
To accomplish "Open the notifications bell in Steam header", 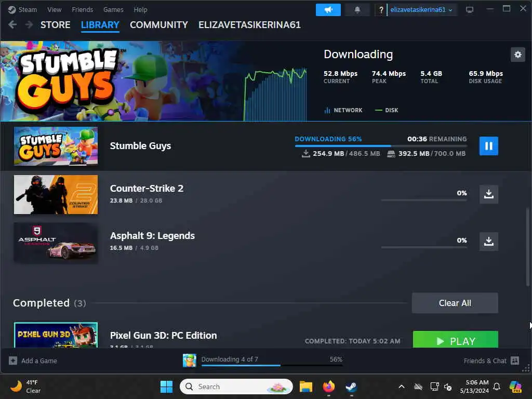I will coord(357,10).
